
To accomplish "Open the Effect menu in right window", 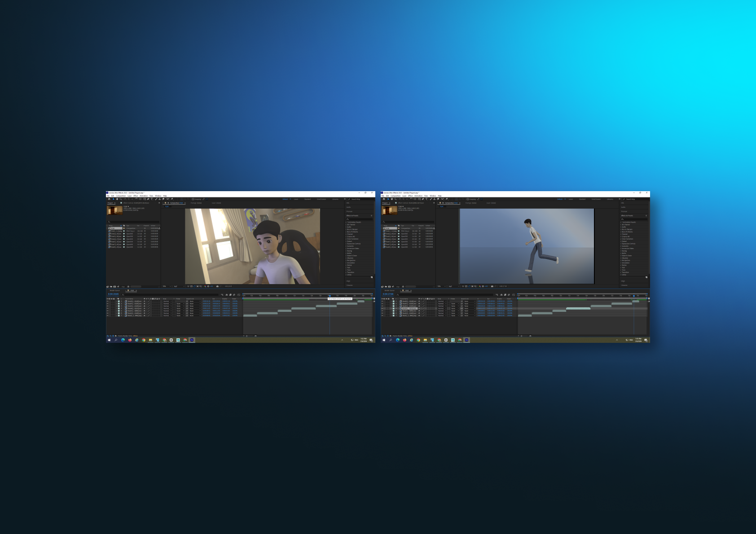I will pos(410,196).
